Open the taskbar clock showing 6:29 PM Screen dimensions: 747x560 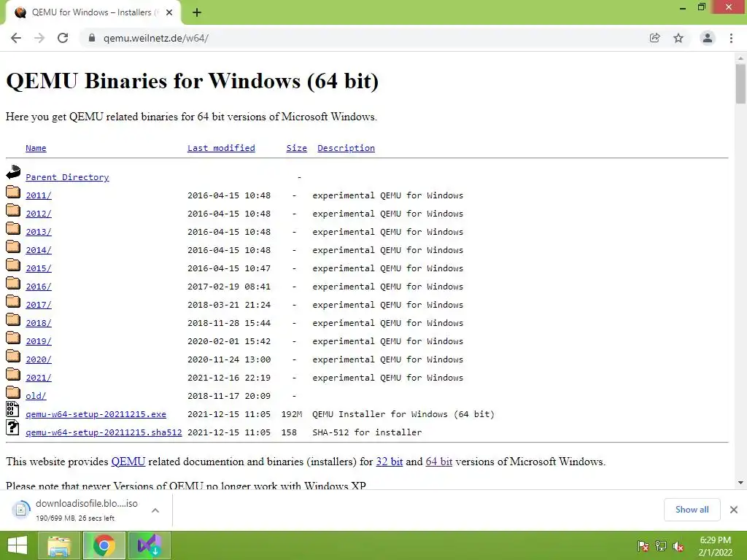click(x=715, y=546)
